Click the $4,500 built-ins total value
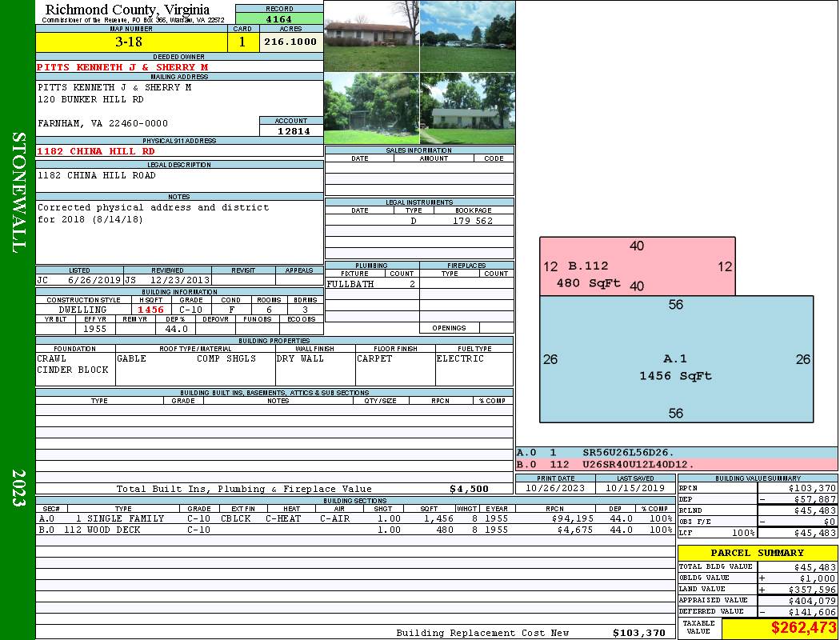 (x=470, y=489)
